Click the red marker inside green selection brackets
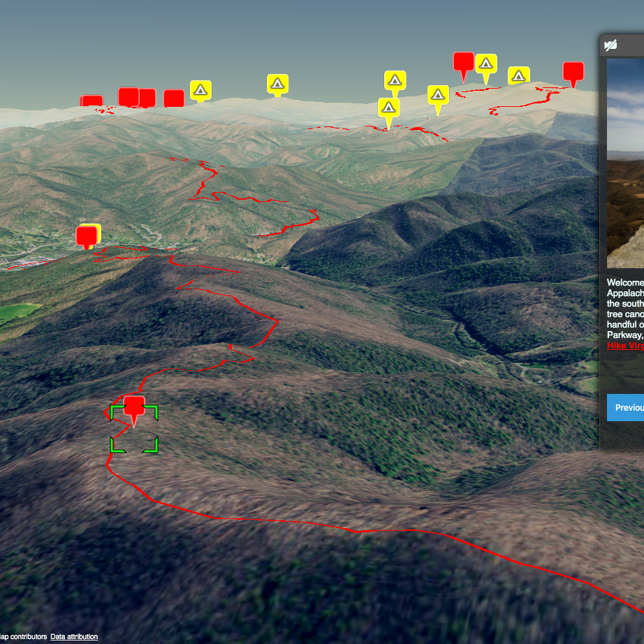Viewport: 644px width, 644px height. [133, 408]
